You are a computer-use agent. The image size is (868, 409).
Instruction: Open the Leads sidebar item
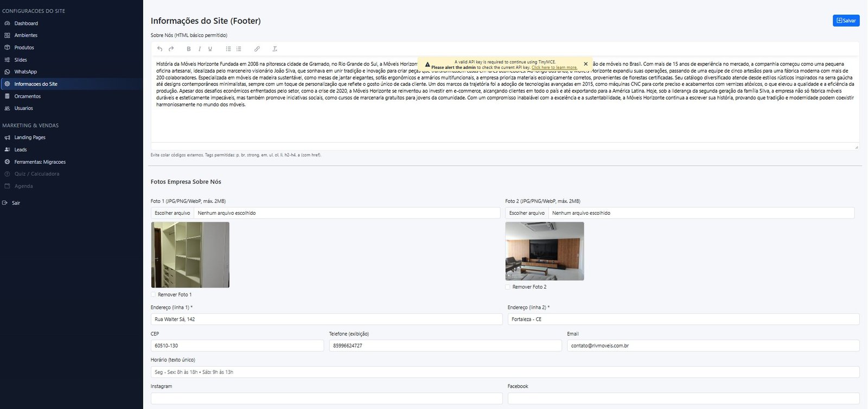pos(21,150)
